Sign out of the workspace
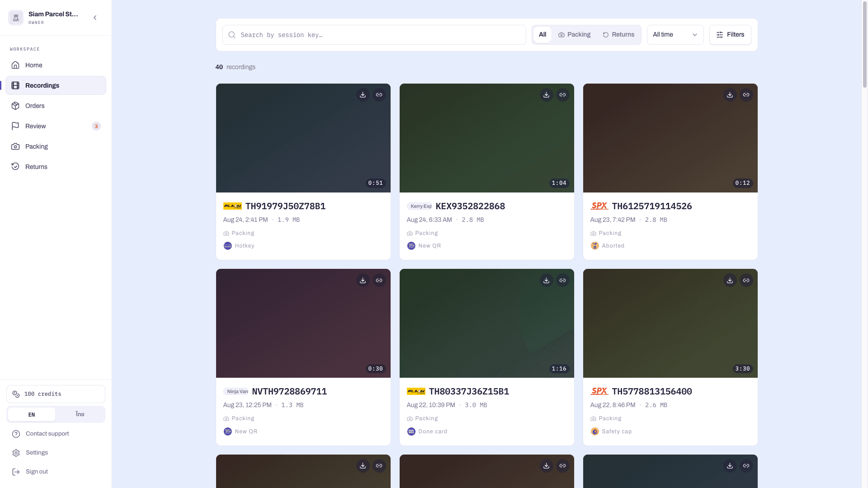The height and width of the screenshot is (488, 868). [x=56, y=472]
